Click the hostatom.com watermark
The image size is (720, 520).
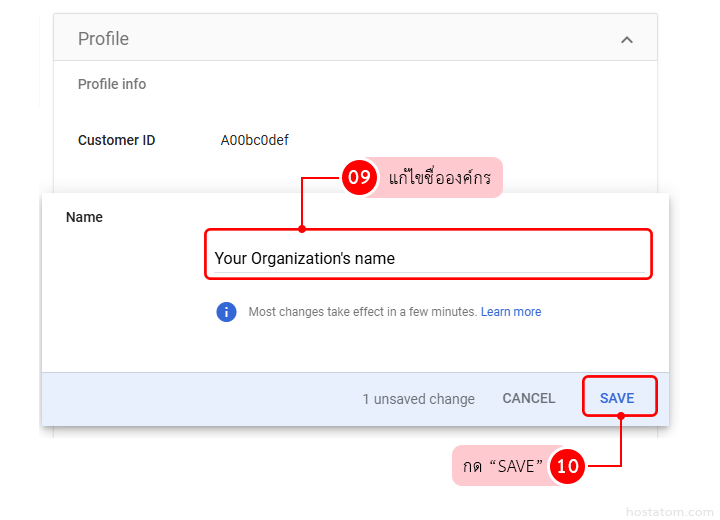[x=669, y=511]
